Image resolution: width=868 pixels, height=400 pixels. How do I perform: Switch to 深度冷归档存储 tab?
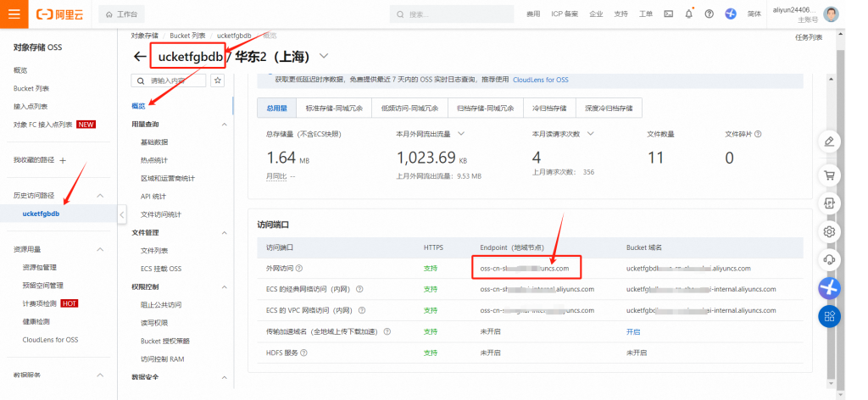tap(609, 108)
